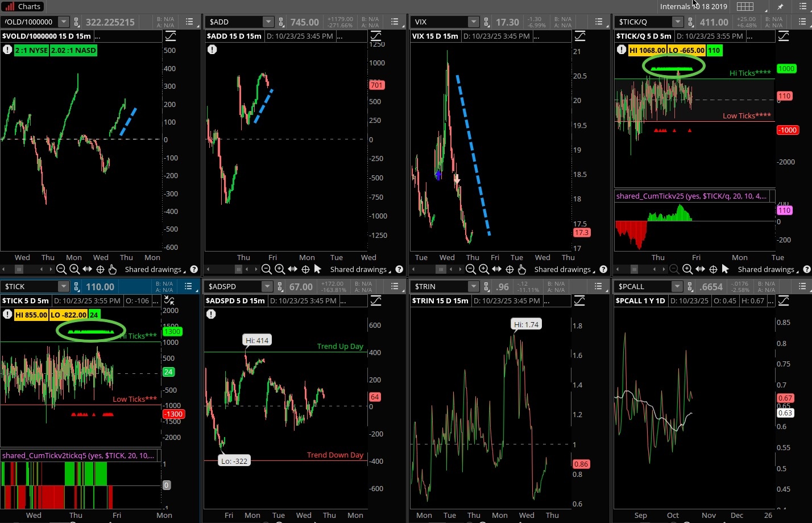The image size is (812, 523).
Task: Expand the VIX symbol selector dropdown
Action: coord(473,22)
